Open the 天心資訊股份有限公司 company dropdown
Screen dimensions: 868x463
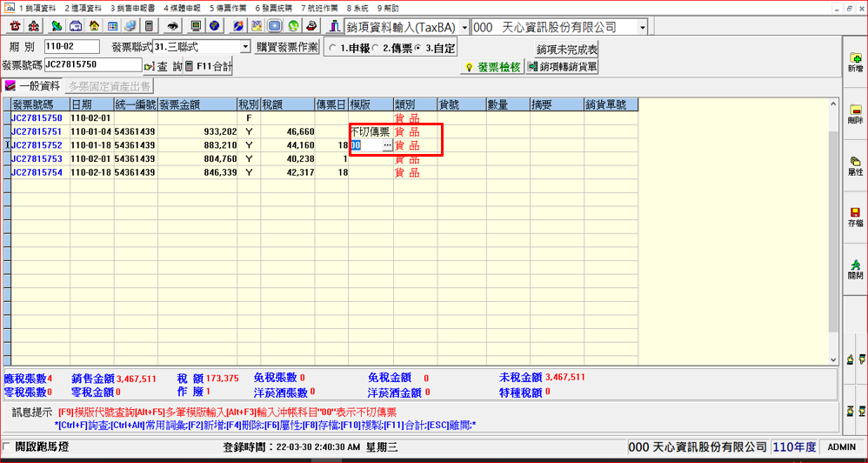coord(642,27)
